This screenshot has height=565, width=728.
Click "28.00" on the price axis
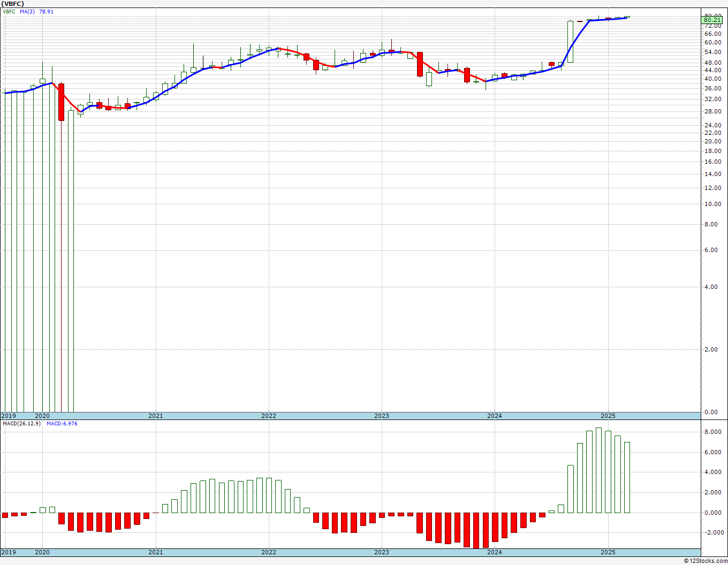click(x=712, y=111)
